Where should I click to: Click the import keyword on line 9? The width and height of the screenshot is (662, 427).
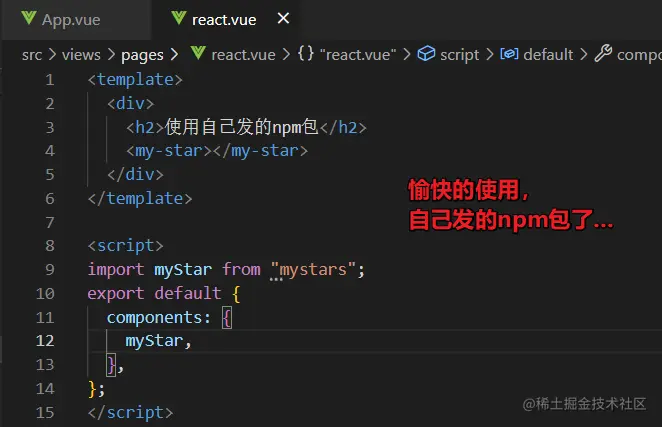coord(116,269)
